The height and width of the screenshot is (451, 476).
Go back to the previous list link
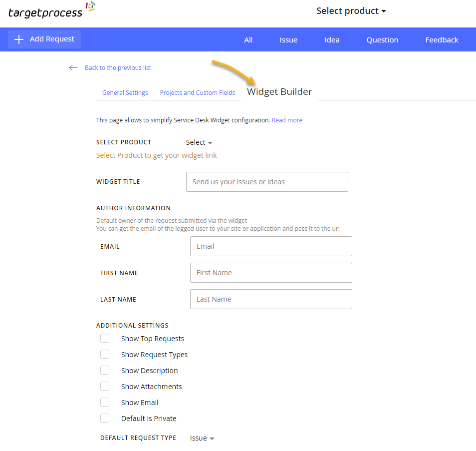[x=118, y=68]
